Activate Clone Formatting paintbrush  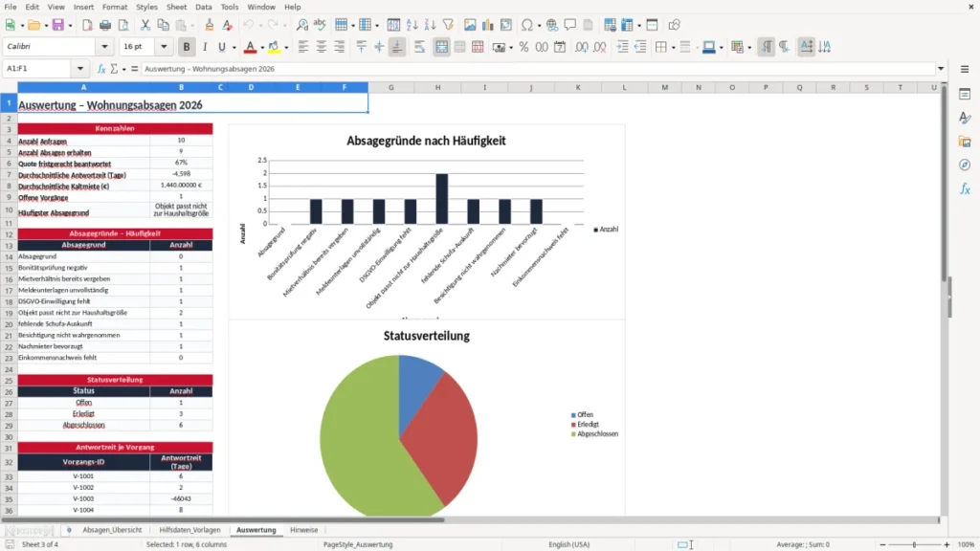tap(210, 25)
